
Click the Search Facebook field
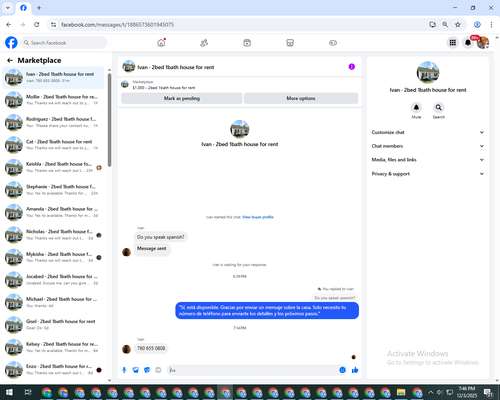click(x=64, y=43)
